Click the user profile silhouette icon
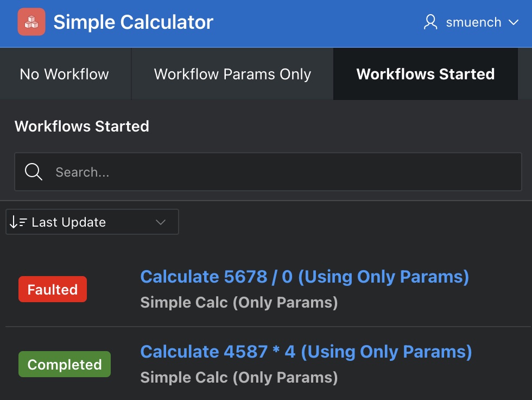The image size is (532, 400). pyautogui.click(x=430, y=22)
